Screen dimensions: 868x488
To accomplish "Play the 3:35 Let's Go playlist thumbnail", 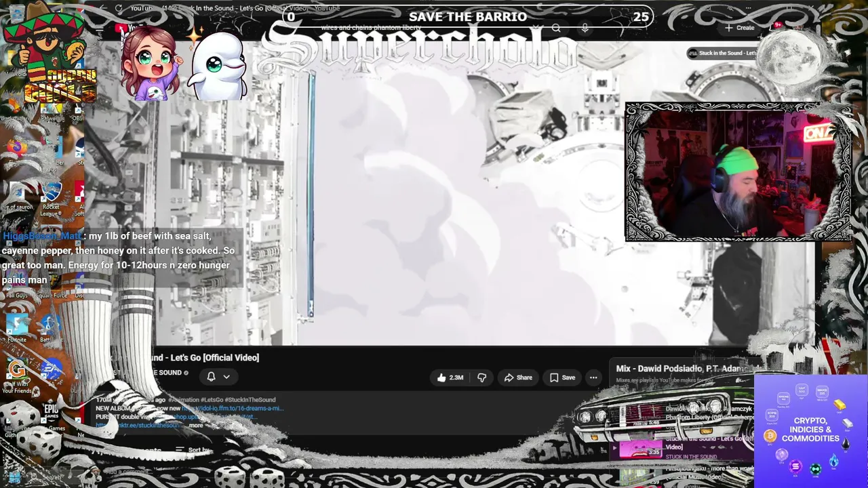I will point(641,449).
